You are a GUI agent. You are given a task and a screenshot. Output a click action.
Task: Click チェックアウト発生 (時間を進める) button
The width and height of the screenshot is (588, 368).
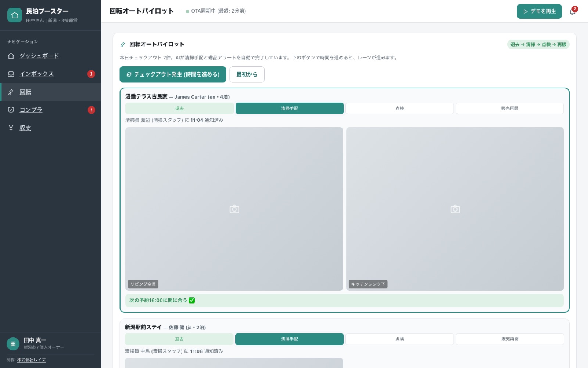[x=173, y=74]
